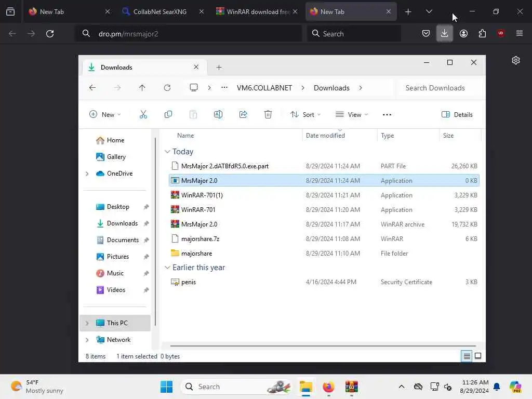Collapse the Today group
Image resolution: width=532 pixels, height=399 pixels.
pos(167,152)
